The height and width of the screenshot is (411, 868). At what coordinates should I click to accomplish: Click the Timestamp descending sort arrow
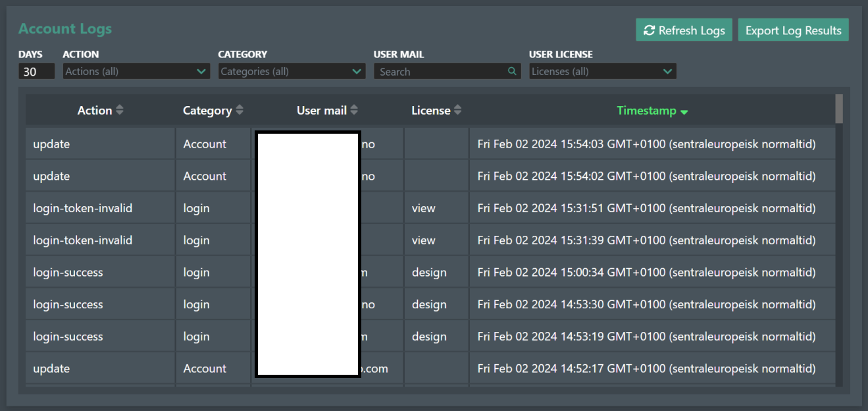(x=684, y=112)
